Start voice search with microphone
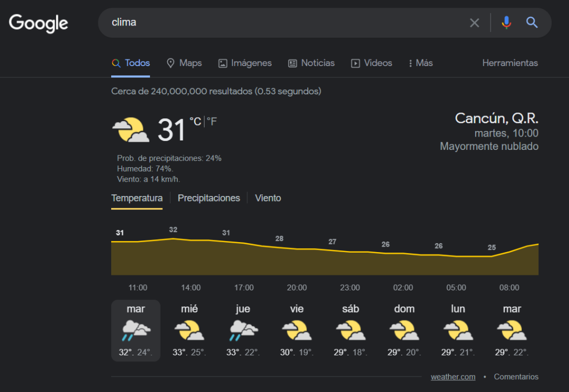This screenshot has height=392, width=569. coord(506,23)
